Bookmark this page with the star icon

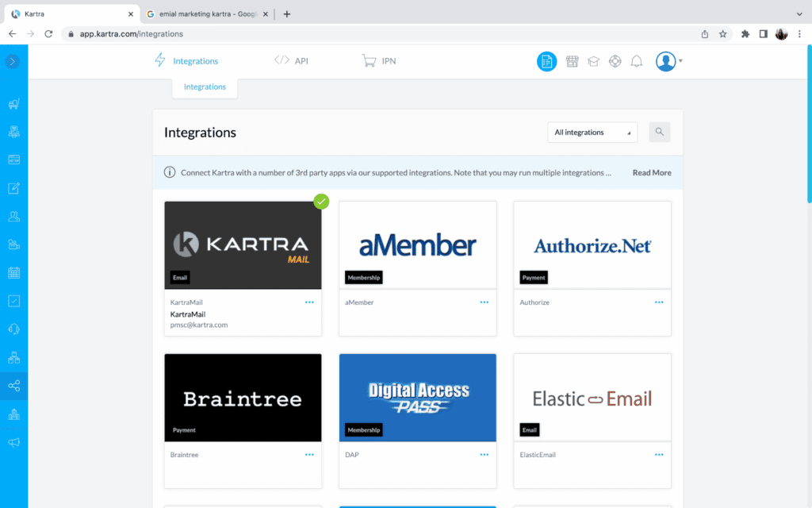[x=722, y=33]
